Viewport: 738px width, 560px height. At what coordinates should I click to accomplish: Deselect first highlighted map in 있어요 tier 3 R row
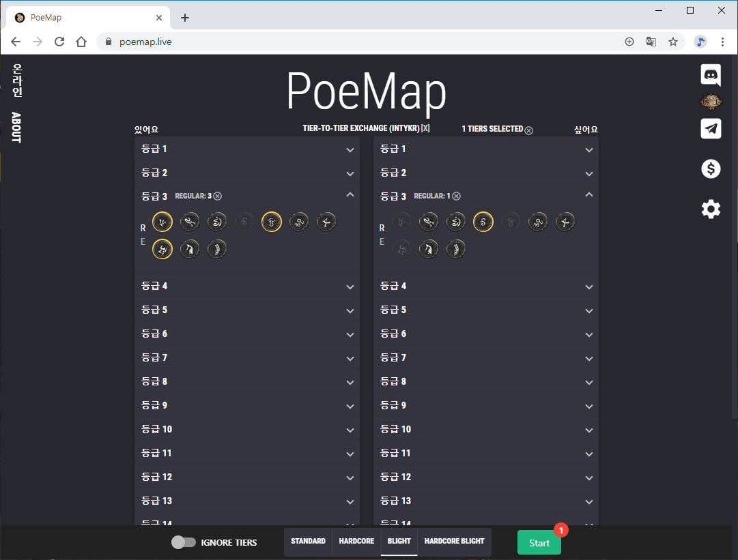pos(162,222)
